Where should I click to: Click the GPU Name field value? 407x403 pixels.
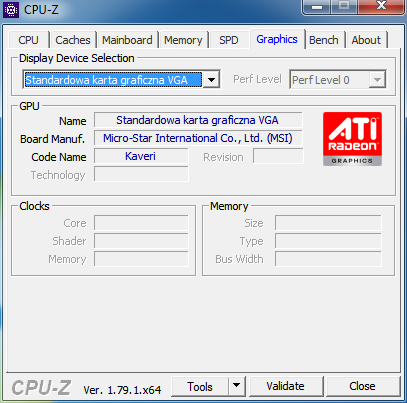(198, 120)
